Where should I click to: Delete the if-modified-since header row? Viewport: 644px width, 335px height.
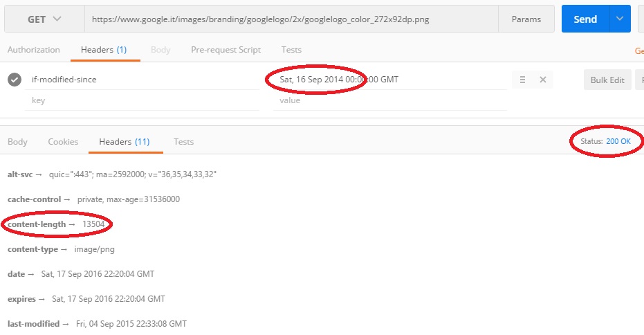point(543,80)
